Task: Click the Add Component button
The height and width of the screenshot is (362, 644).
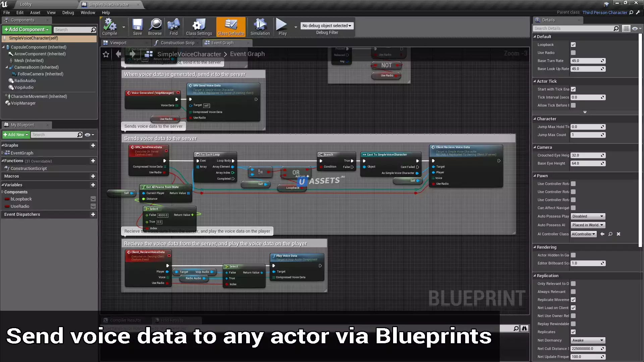Action: click(x=26, y=29)
